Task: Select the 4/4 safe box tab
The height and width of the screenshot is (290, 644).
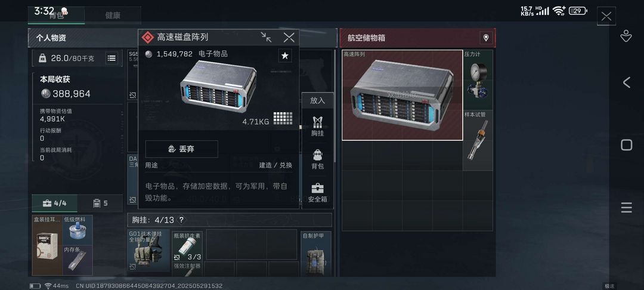Action: (55, 203)
